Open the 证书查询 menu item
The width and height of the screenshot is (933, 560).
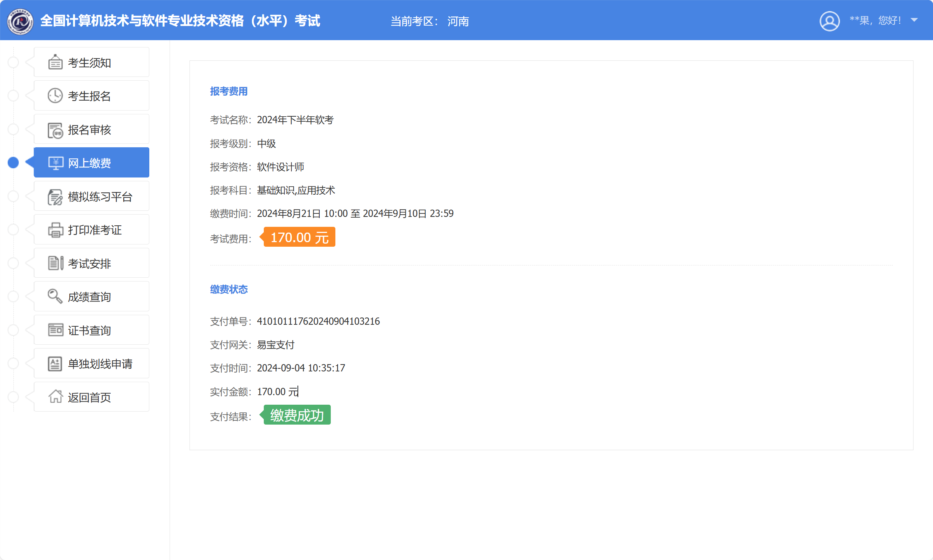point(89,330)
